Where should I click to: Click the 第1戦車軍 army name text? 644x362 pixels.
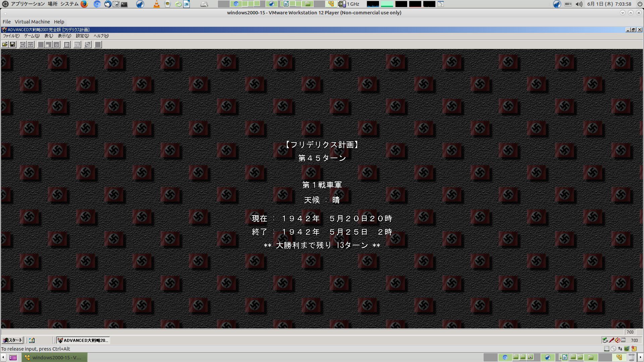(322, 185)
